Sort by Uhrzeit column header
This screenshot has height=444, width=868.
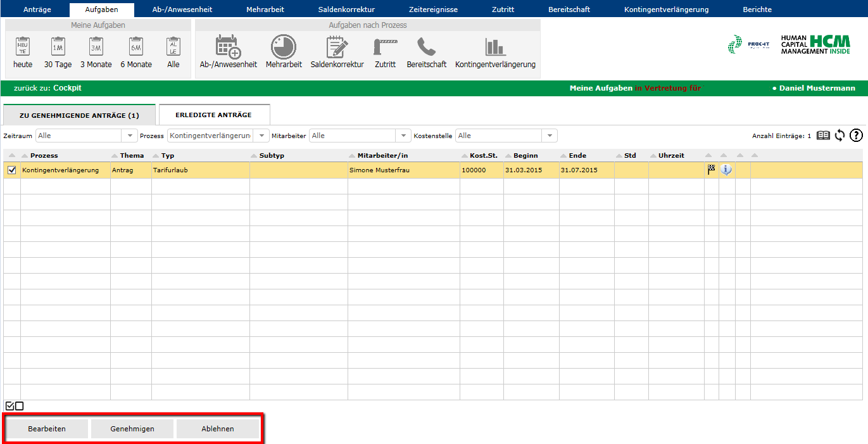click(671, 155)
